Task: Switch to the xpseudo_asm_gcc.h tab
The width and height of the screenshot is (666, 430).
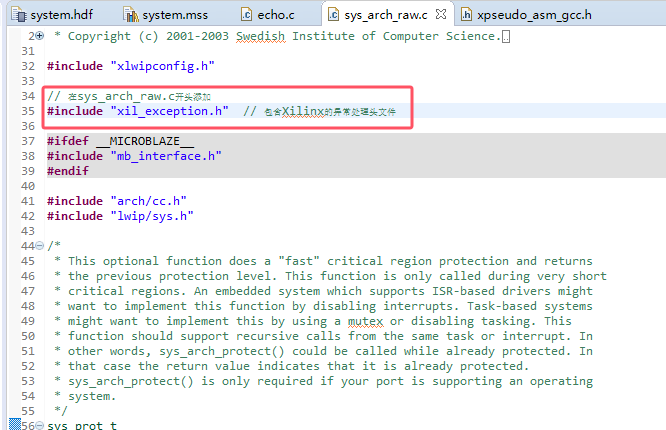Action: [535, 15]
